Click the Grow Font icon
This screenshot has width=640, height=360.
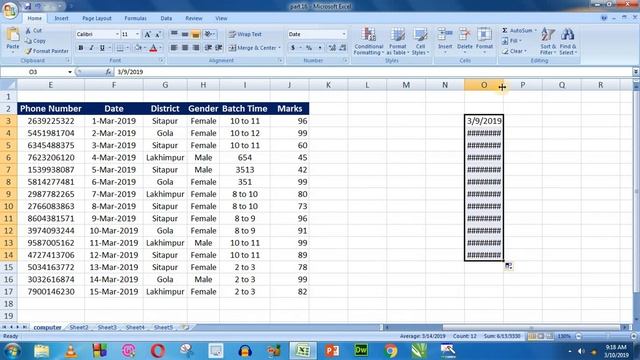pyautogui.click(x=147, y=34)
